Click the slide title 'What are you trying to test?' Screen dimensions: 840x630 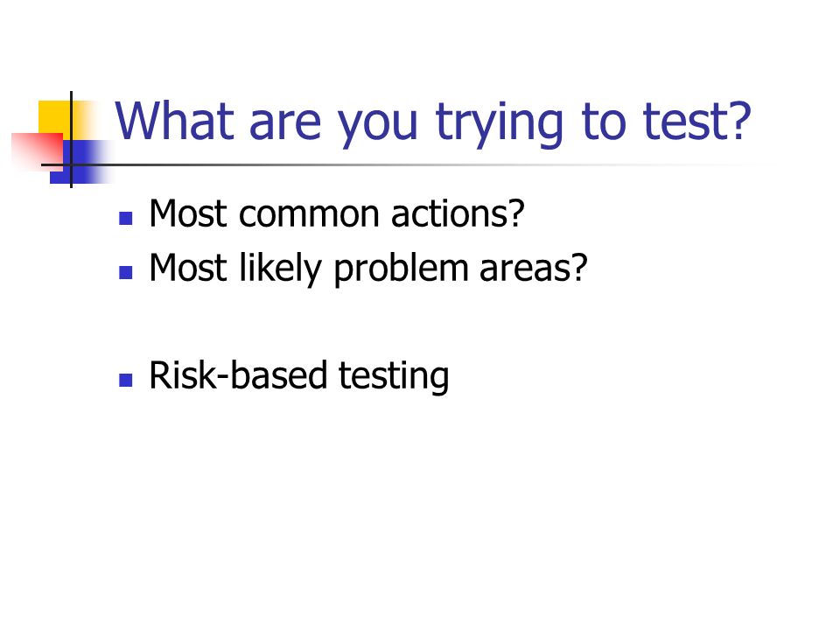tap(433, 122)
